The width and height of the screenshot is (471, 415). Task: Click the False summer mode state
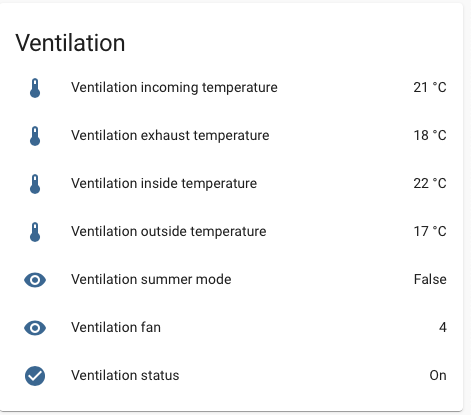pos(430,280)
